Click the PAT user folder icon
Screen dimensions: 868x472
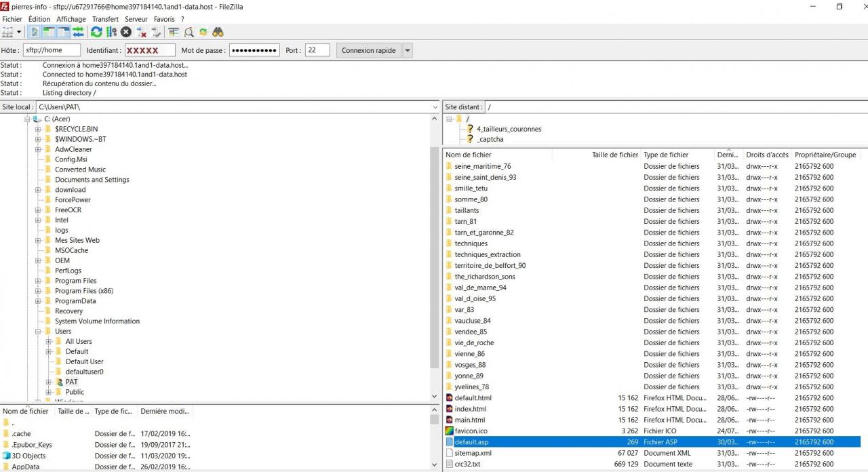pos(59,382)
